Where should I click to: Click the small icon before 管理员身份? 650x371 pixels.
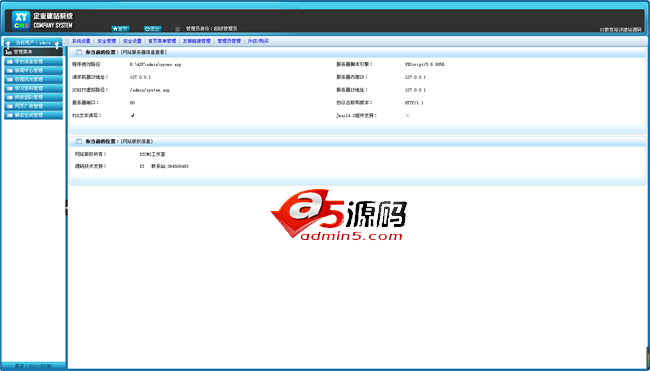[177, 29]
